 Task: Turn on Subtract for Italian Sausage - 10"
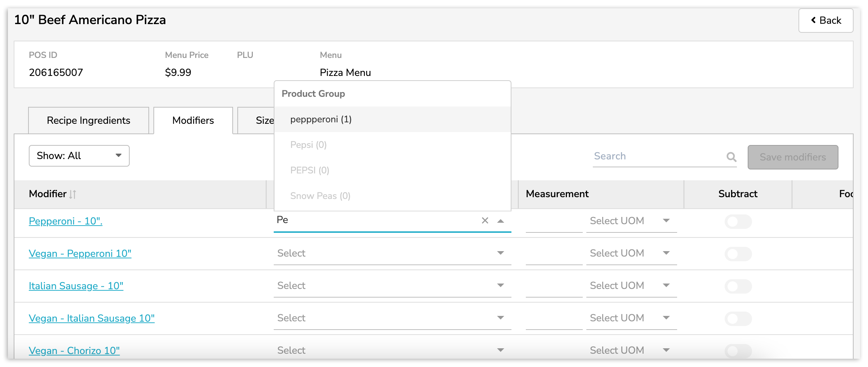738,286
